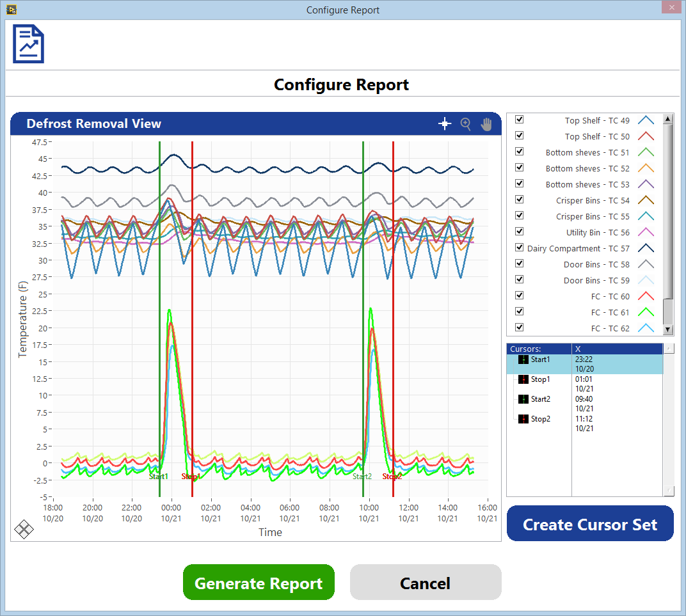686x616 pixels.
Task: Toggle Dairy Compartment - TC 57 checkbox
Action: tap(520, 248)
